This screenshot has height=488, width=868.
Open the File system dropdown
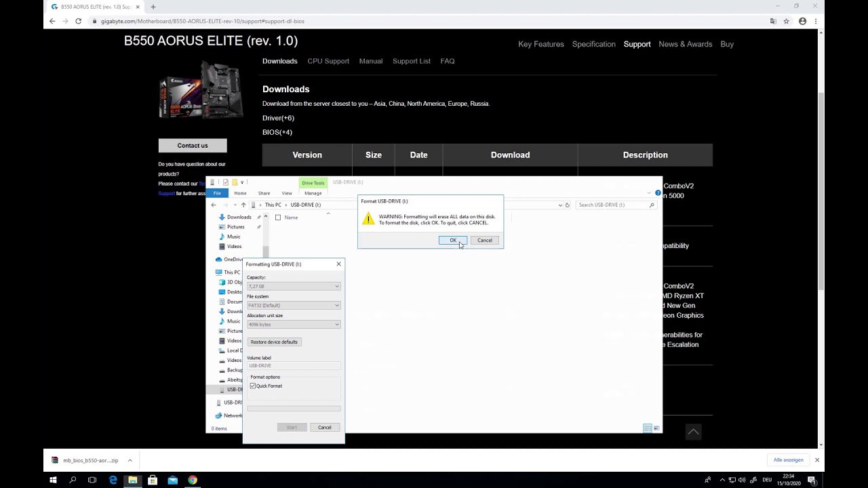[x=294, y=305]
